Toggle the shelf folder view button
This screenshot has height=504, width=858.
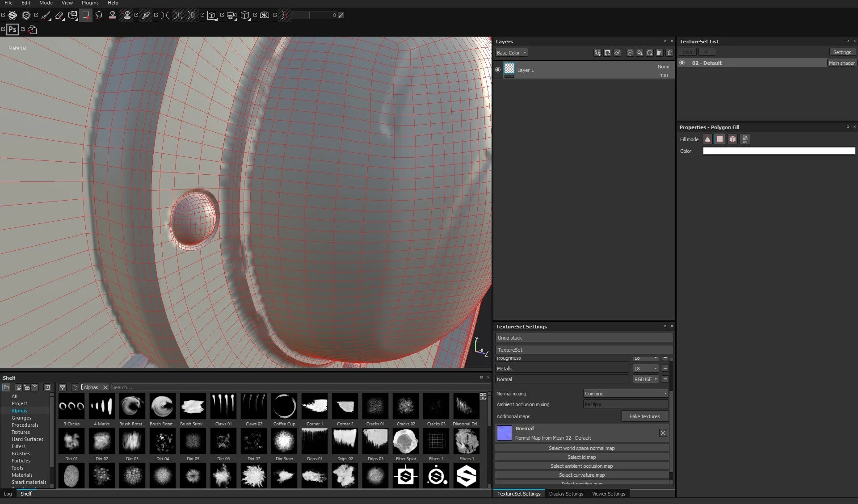[6, 387]
